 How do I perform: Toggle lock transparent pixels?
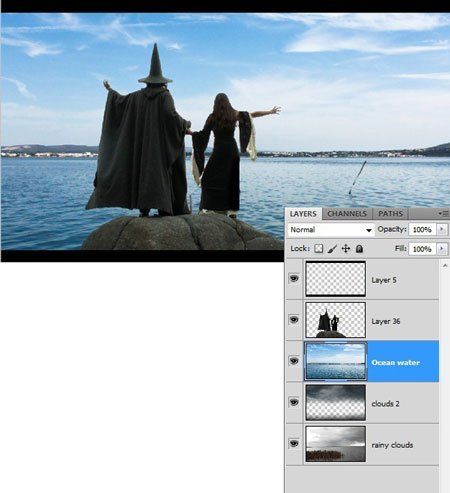coord(319,249)
